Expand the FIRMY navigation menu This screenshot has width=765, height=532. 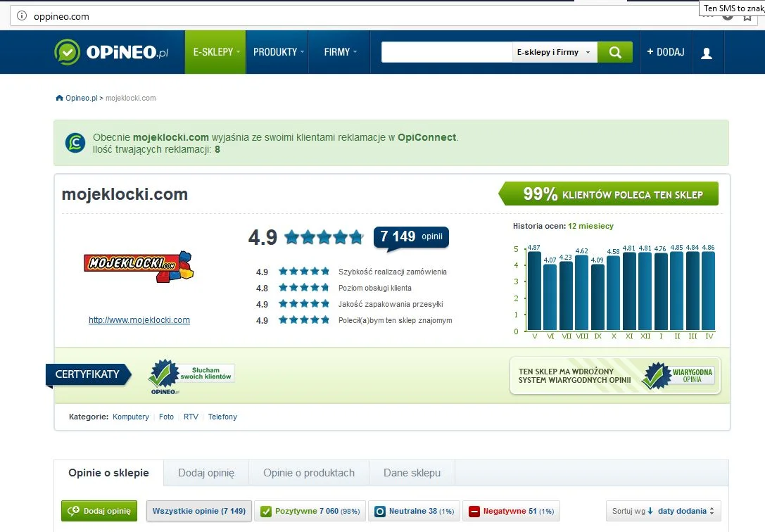point(340,52)
